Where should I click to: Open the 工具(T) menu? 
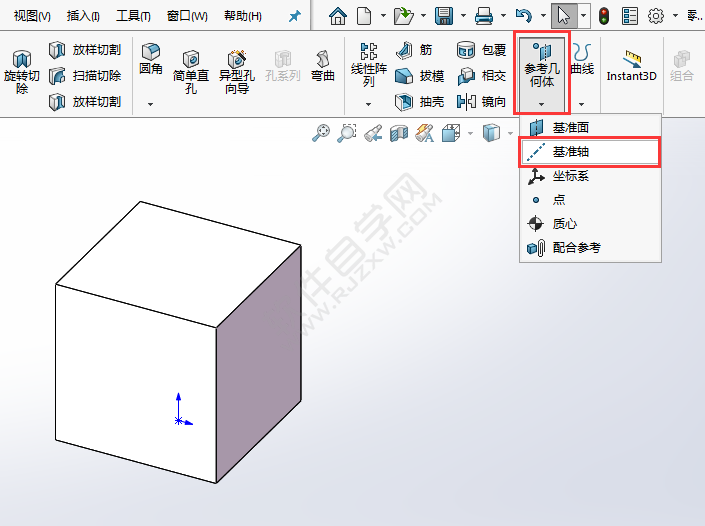(133, 16)
